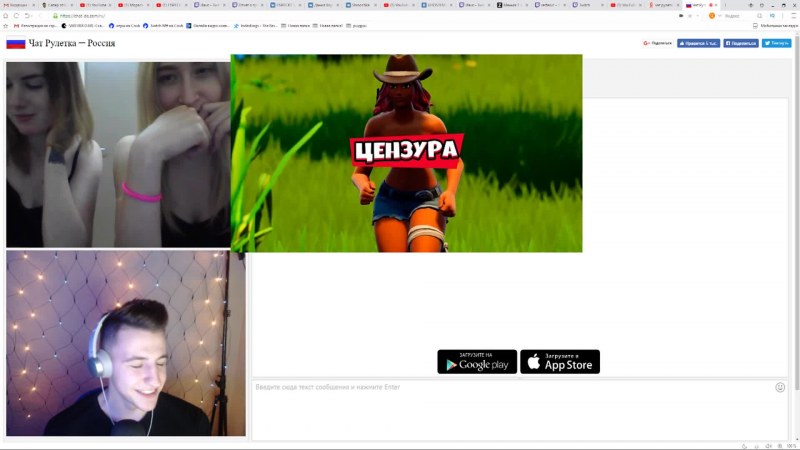The width and height of the screenshot is (800, 450).
Task: Open Чат Рулетка — Россия title link
Action: click(72, 43)
